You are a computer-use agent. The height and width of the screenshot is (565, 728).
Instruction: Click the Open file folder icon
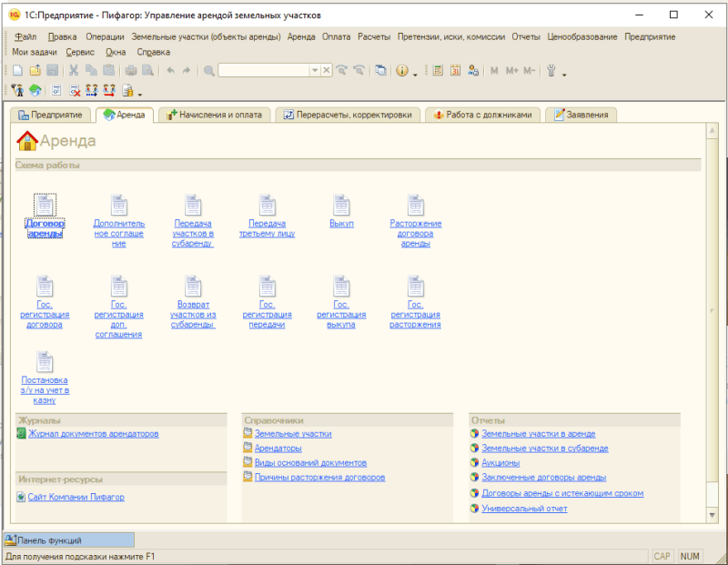(35, 70)
